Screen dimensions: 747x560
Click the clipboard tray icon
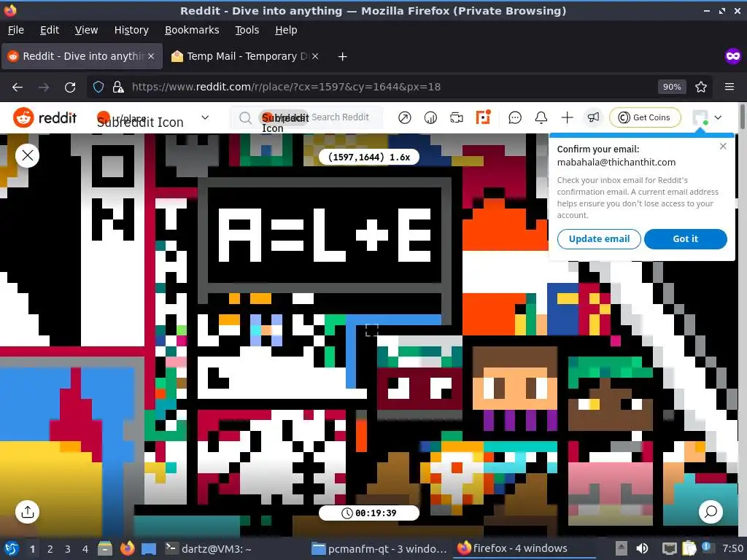click(x=689, y=548)
